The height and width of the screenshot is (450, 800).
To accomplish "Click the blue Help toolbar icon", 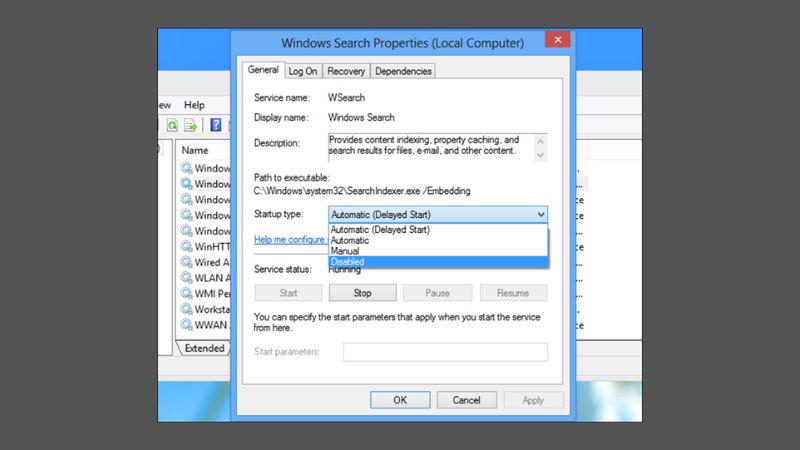I will [215, 126].
